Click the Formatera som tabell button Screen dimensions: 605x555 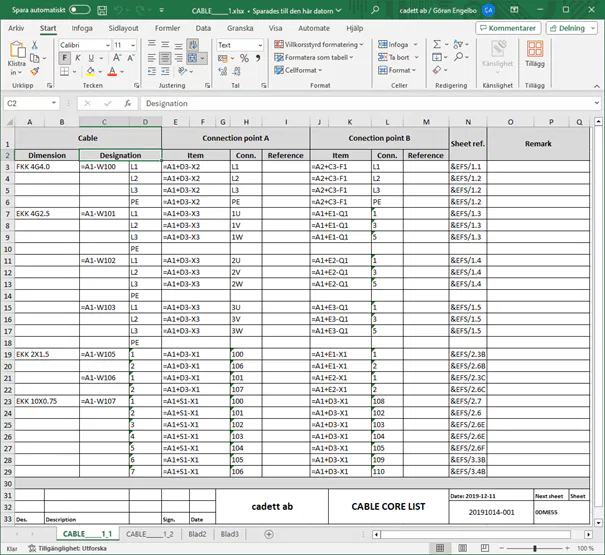coord(317,58)
